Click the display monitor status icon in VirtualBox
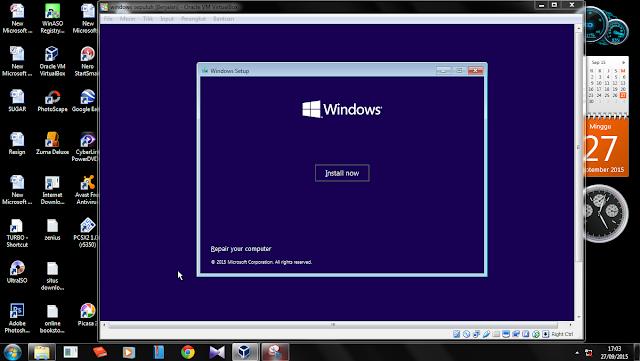 point(506,334)
